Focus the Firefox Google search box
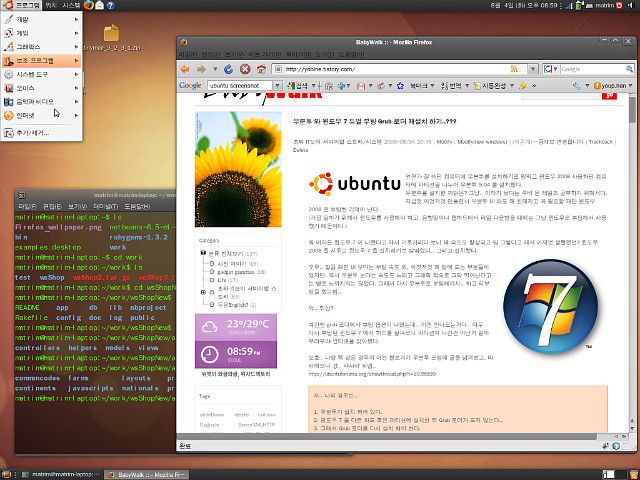Image resolution: width=640 pixels, height=480 pixels. pos(592,69)
